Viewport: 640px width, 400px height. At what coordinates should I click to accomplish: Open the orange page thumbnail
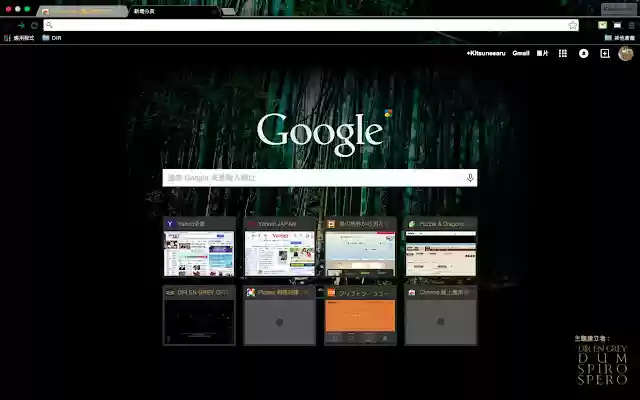(360, 316)
